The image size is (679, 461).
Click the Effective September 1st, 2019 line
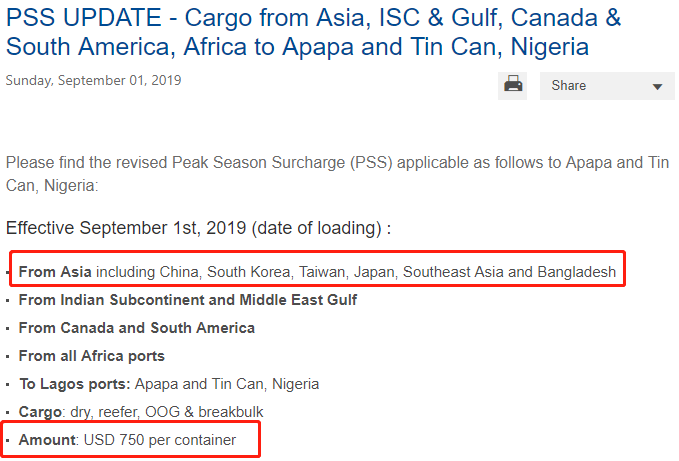[x=197, y=228]
